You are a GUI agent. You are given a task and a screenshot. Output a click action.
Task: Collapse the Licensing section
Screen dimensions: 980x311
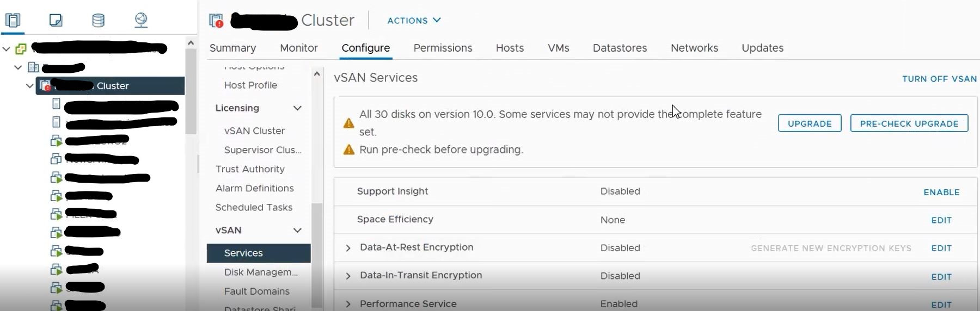(297, 108)
